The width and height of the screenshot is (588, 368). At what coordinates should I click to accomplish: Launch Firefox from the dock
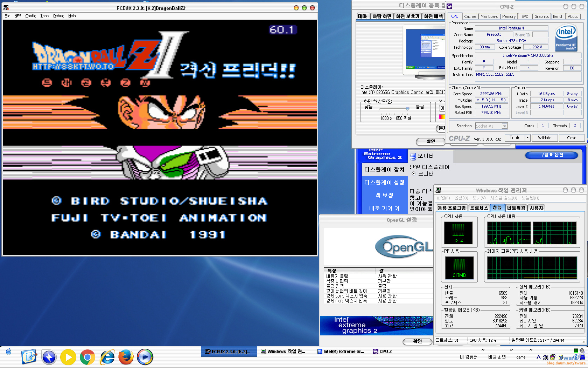126,357
